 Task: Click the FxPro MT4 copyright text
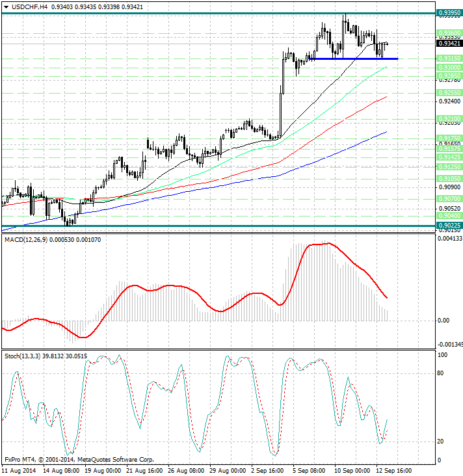coord(79,460)
